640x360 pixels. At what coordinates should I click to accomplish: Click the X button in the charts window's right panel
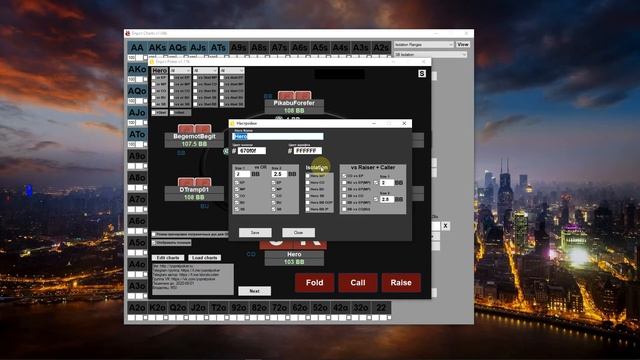coord(445,226)
